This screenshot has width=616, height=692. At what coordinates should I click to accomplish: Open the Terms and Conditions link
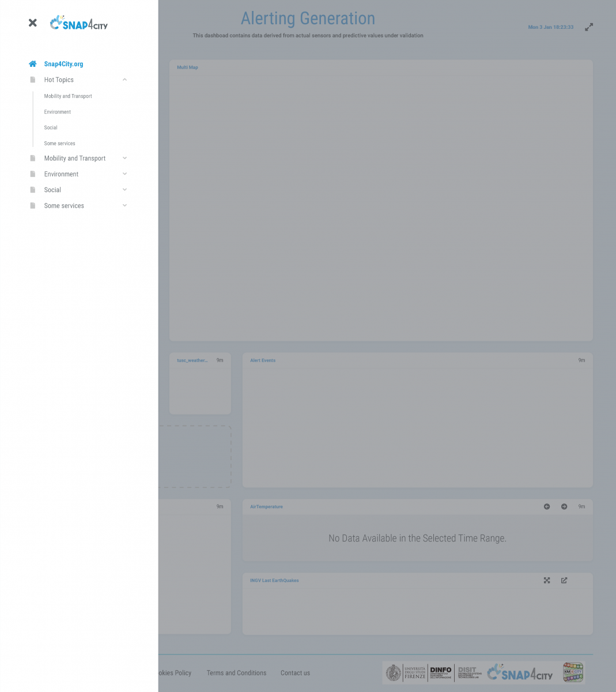(x=236, y=673)
